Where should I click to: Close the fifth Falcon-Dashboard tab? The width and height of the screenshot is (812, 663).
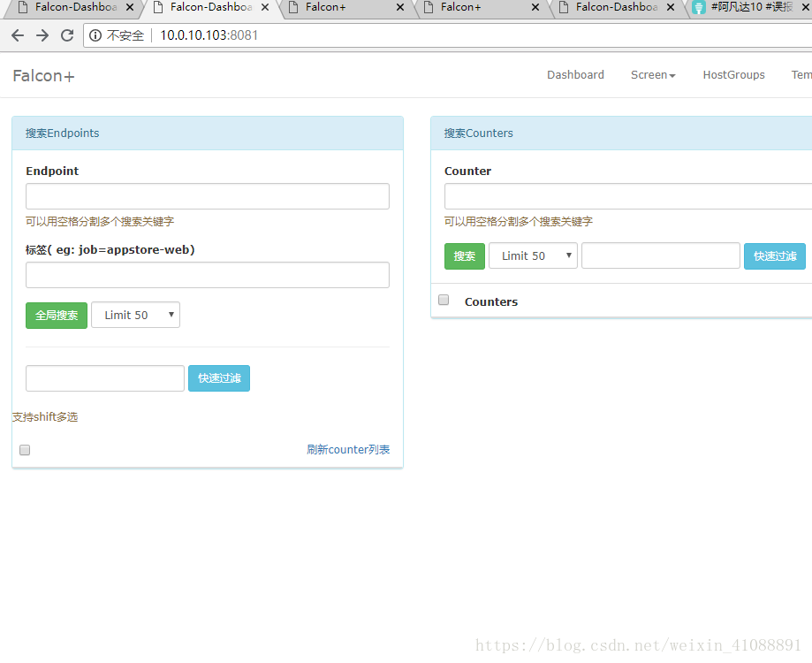pos(671,7)
